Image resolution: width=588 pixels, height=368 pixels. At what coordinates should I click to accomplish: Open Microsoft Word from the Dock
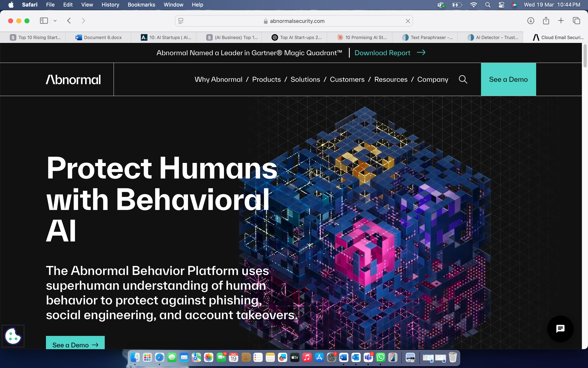click(x=344, y=357)
